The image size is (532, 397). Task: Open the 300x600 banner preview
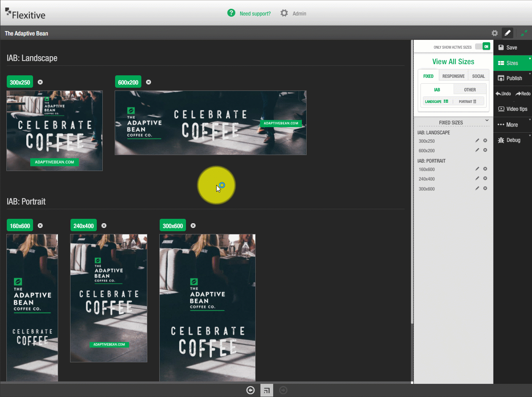pyautogui.click(x=207, y=308)
